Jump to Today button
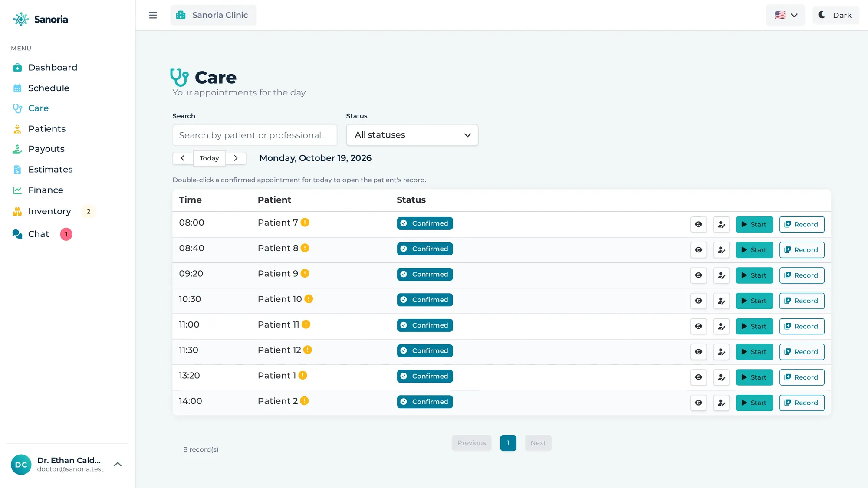This screenshot has width=868, height=488. click(x=209, y=158)
